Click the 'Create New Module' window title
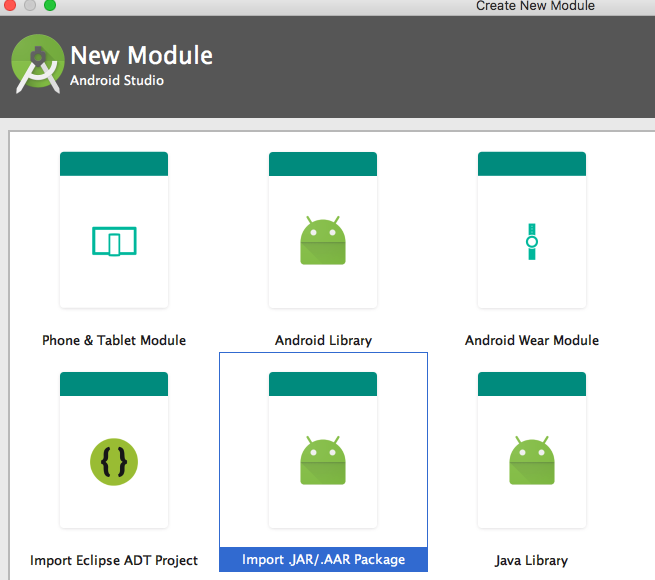Screen dimensions: 655x580 coord(535,6)
